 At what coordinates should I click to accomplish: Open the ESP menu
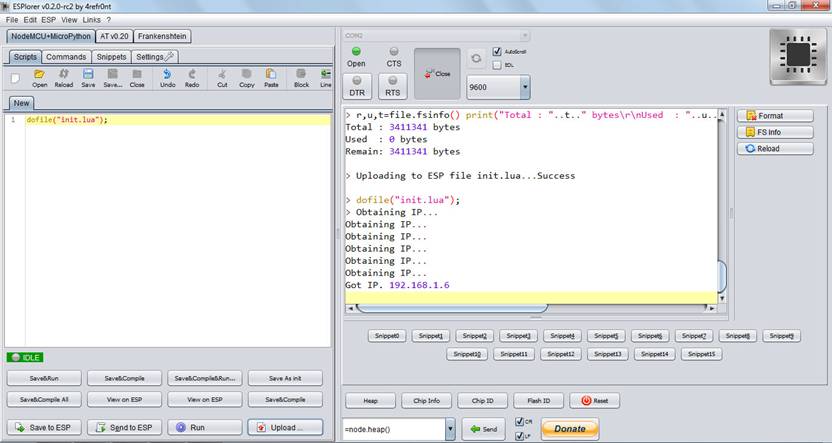tap(48, 20)
